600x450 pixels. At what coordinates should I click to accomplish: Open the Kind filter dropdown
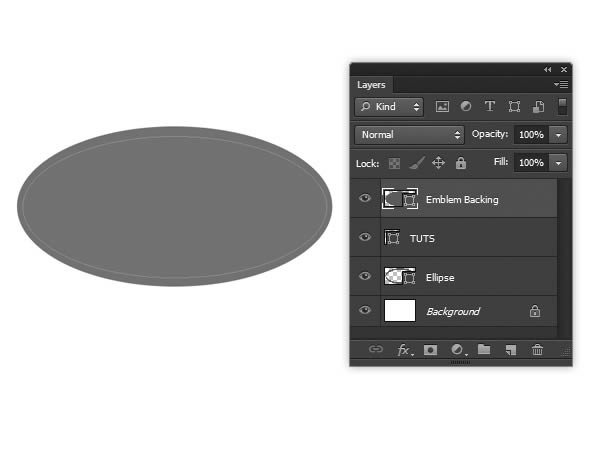[389, 107]
